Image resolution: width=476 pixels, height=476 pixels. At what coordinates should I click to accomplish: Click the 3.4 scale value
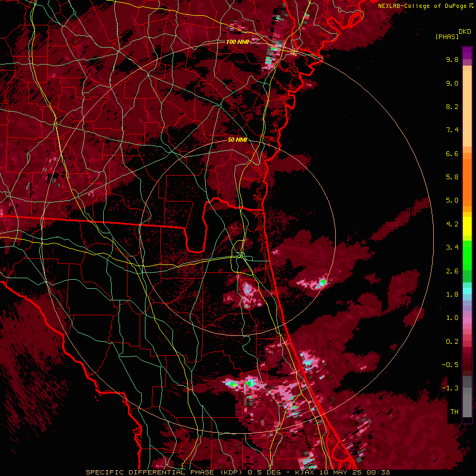(x=452, y=248)
